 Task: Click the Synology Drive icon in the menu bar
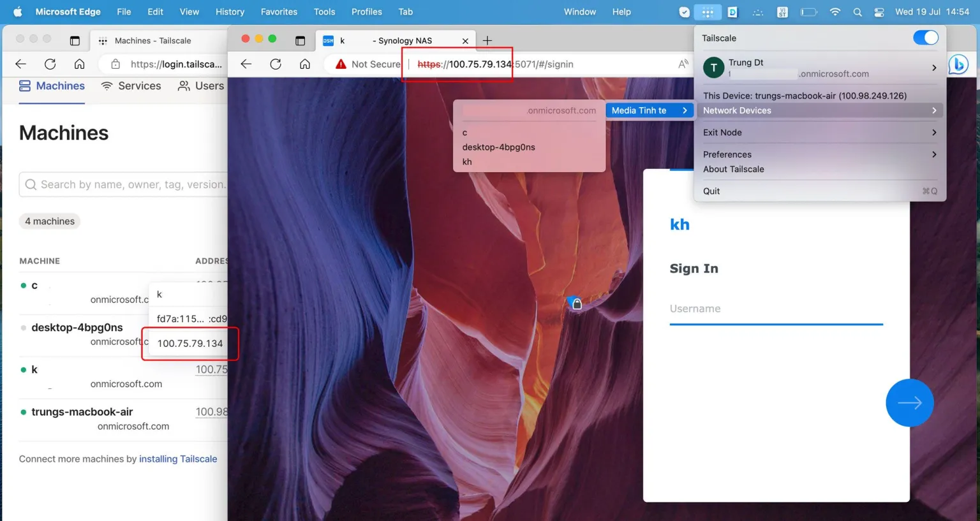pos(732,11)
